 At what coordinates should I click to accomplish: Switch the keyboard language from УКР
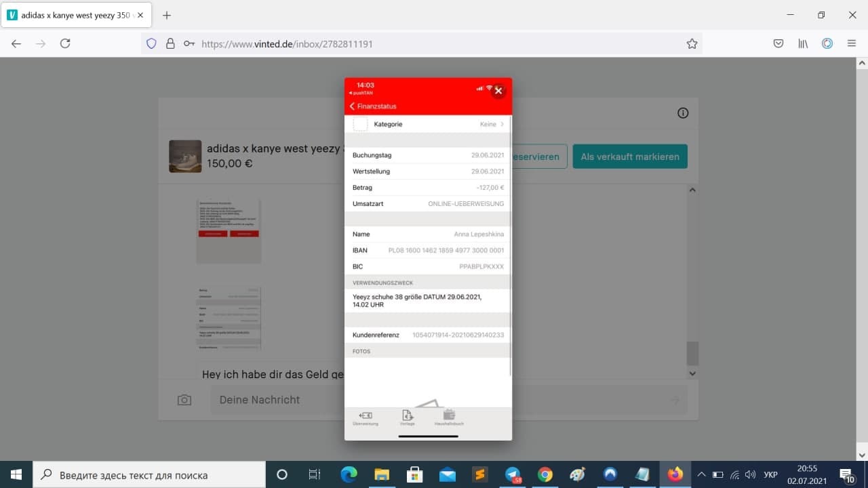pyautogui.click(x=770, y=474)
